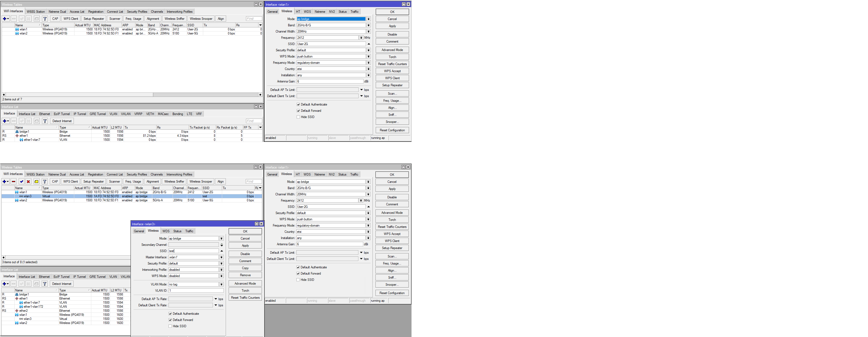868x337 pixels.
Task: Click the red X disable icon
Action: (28, 182)
